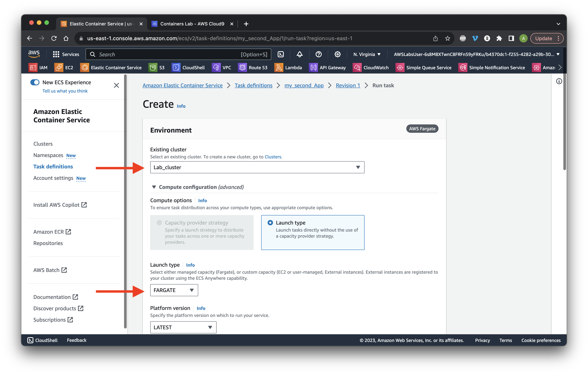This screenshot has width=588, height=374.
Task: Open Chrome Update menu button
Action: (x=547, y=38)
